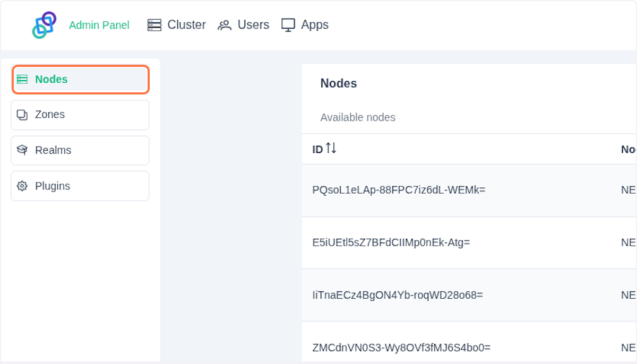Select Zones in the sidebar
The height and width of the screenshot is (364, 637).
pos(50,115)
